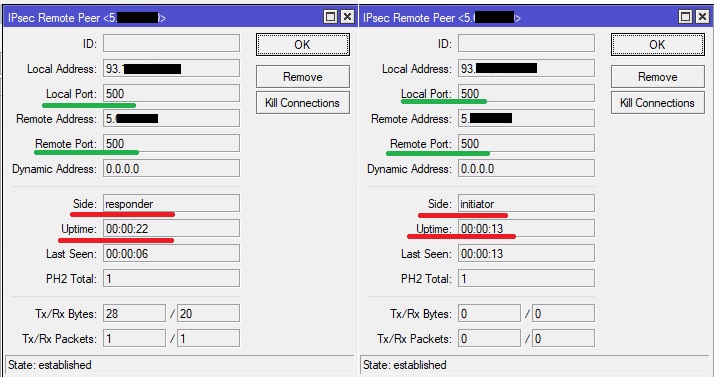The image size is (715, 377).
Task: Select Dynamic Address 0.0.0.0 in the responder window
Action: (x=171, y=168)
